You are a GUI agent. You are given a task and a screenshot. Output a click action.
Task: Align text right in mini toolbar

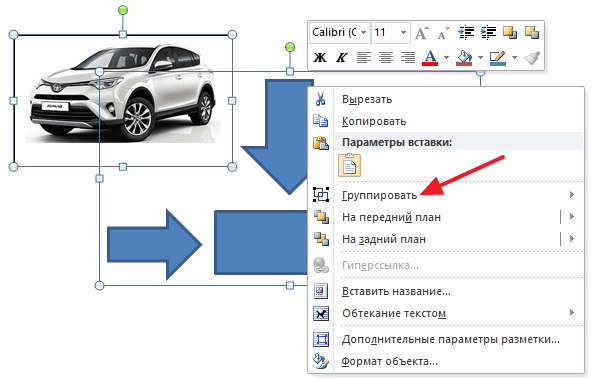[x=408, y=57]
